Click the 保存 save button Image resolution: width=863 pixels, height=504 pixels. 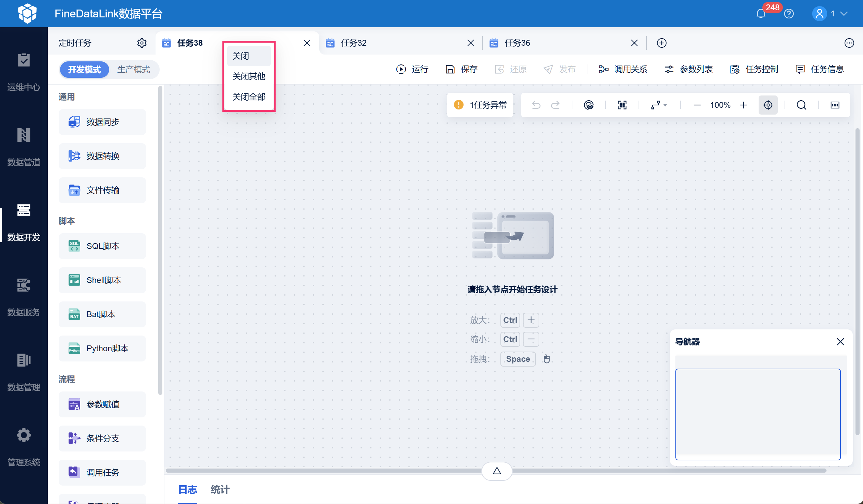[462, 69]
